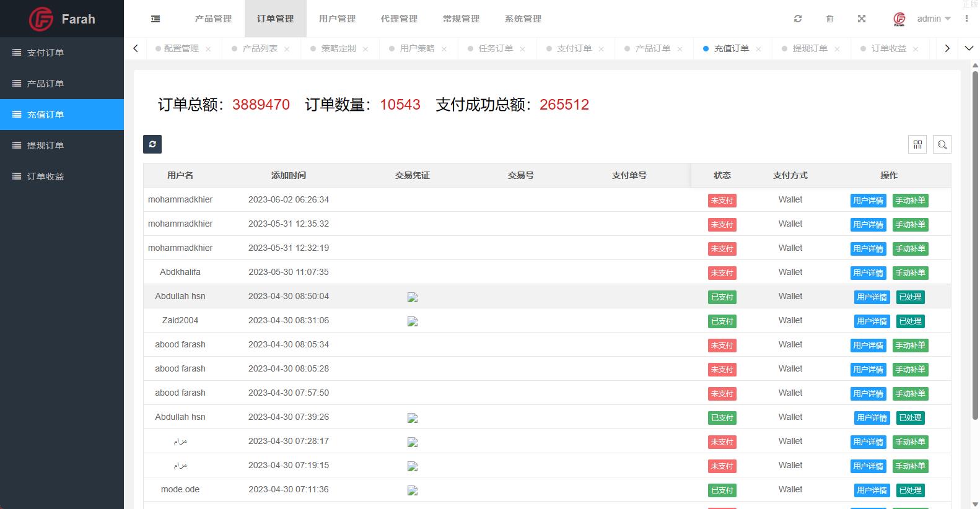The image size is (980, 509).
Task: Select 订单收益 in the sidebar
Action: pos(45,176)
